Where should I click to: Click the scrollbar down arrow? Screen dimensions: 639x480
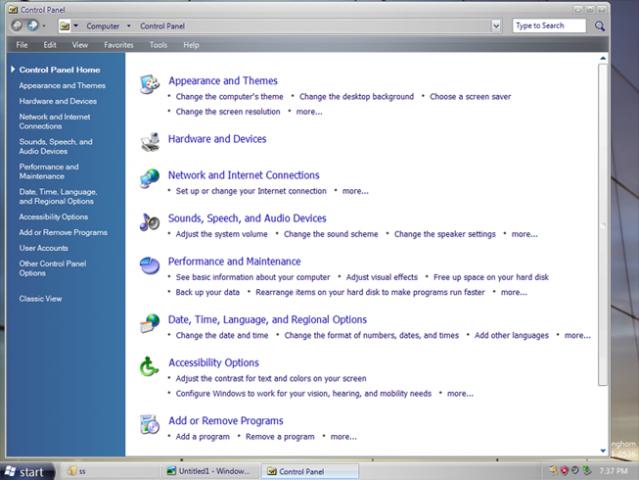pyautogui.click(x=603, y=450)
